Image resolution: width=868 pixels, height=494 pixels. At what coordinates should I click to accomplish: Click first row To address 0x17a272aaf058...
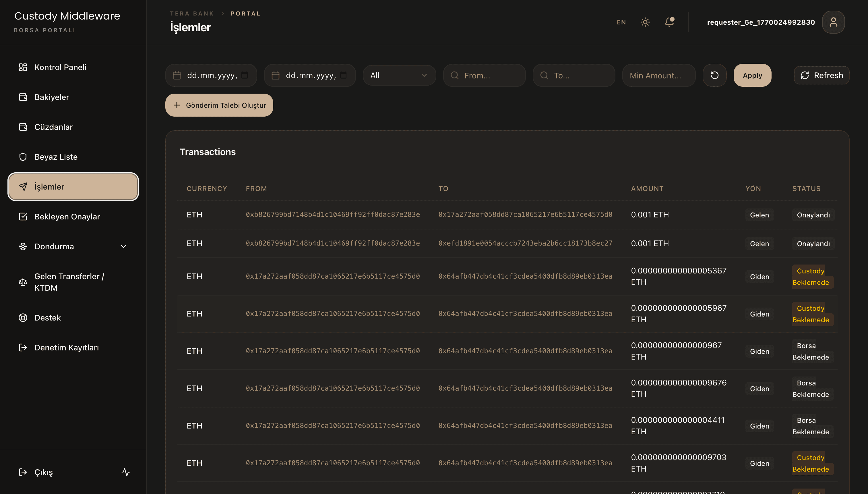click(525, 215)
